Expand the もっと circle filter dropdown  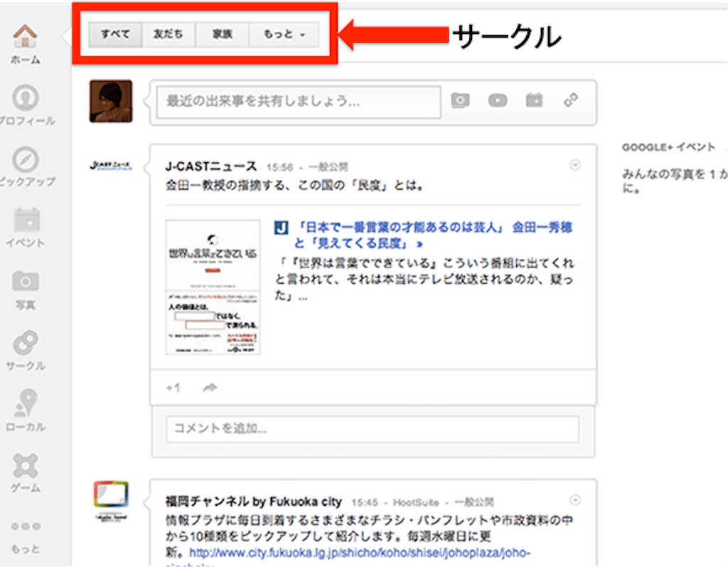point(284,33)
